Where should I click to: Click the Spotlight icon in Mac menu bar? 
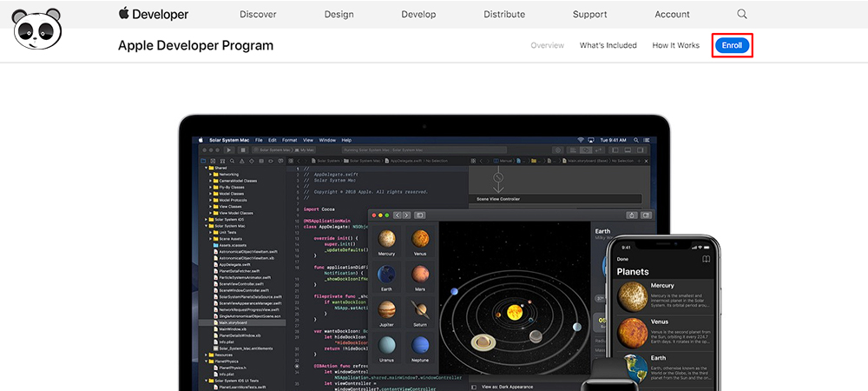pos(635,140)
